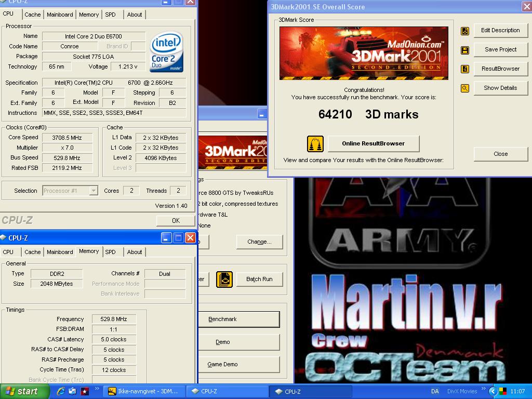Click the Multiplier x 7.0 value

67,148
